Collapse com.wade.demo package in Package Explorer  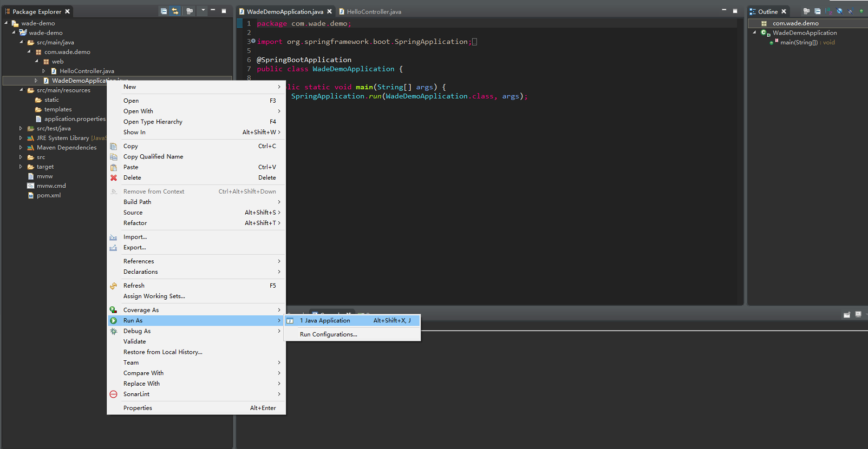pos(29,52)
